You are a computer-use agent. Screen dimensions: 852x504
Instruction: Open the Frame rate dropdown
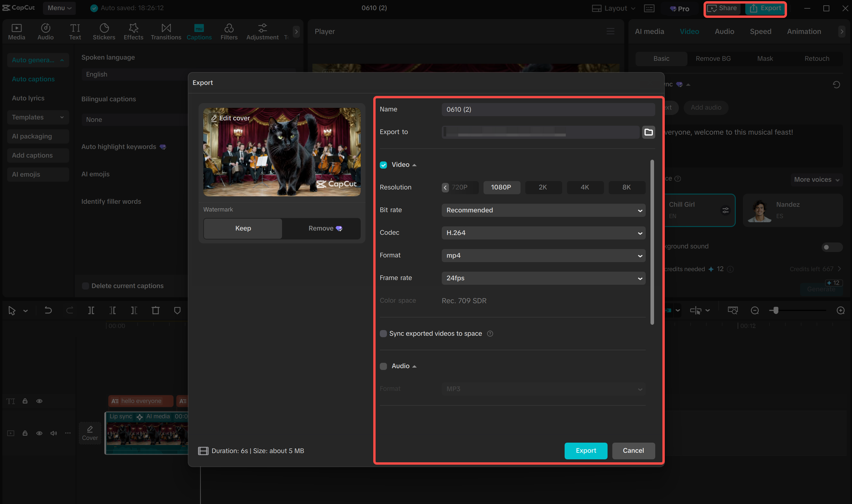click(x=543, y=278)
